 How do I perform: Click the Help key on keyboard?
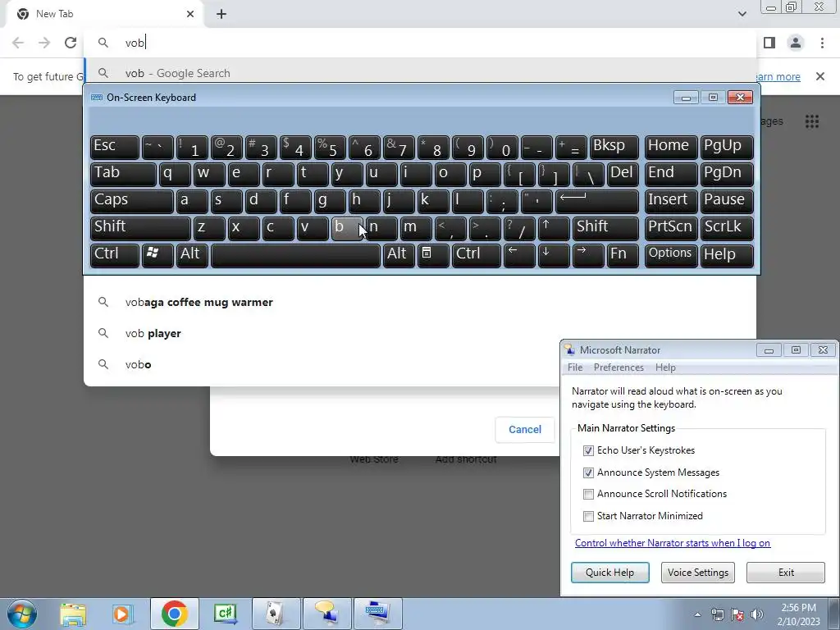pyautogui.click(x=727, y=254)
